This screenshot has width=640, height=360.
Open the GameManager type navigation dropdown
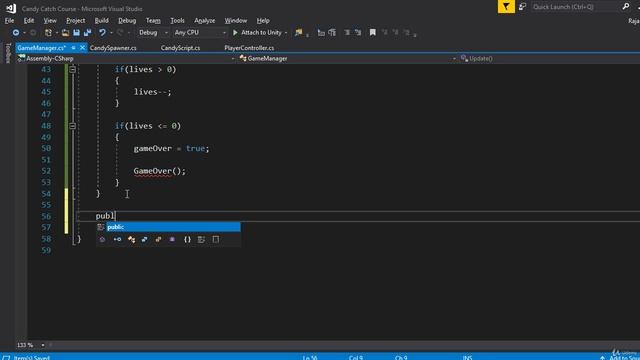pos(347,58)
